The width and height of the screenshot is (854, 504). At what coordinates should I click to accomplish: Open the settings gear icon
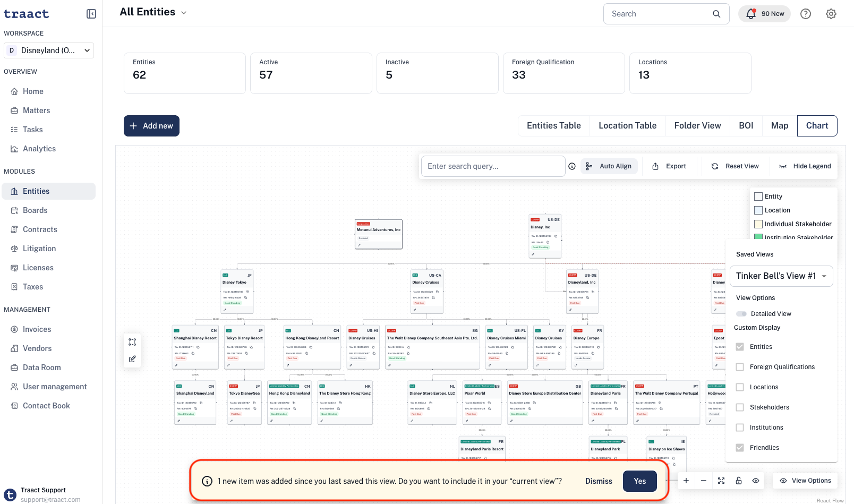pos(831,14)
